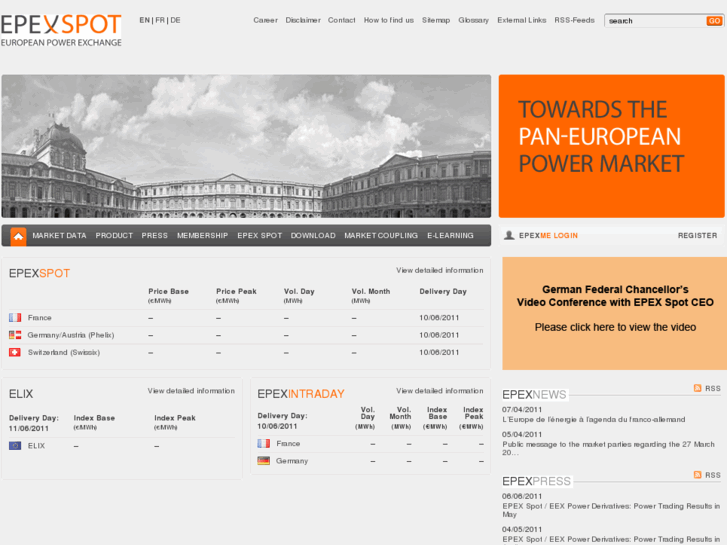This screenshot has width=727, height=545.
Task: Click the 'Germany/Austria (Phelix)' row label
Action: (x=70, y=335)
